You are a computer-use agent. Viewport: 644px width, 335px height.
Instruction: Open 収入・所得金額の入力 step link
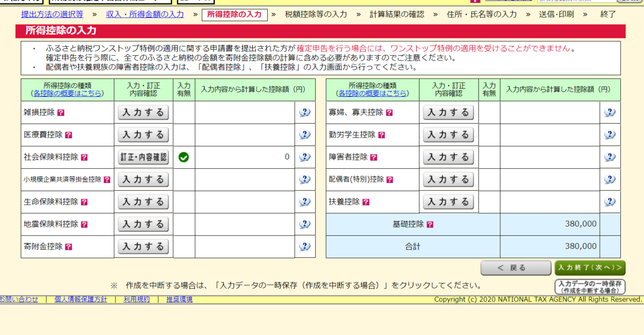tap(145, 14)
